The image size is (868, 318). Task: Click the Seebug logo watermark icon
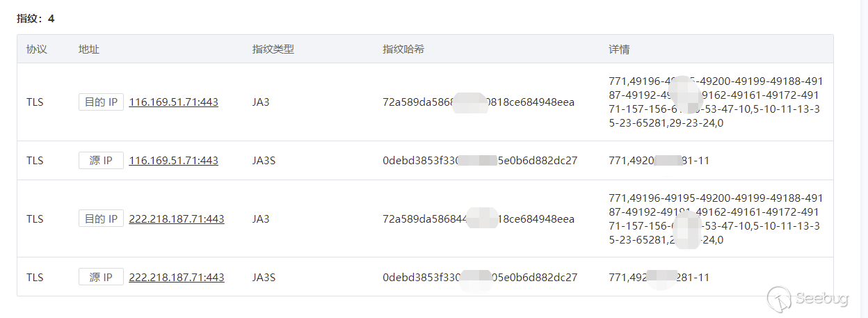point(780,299)
